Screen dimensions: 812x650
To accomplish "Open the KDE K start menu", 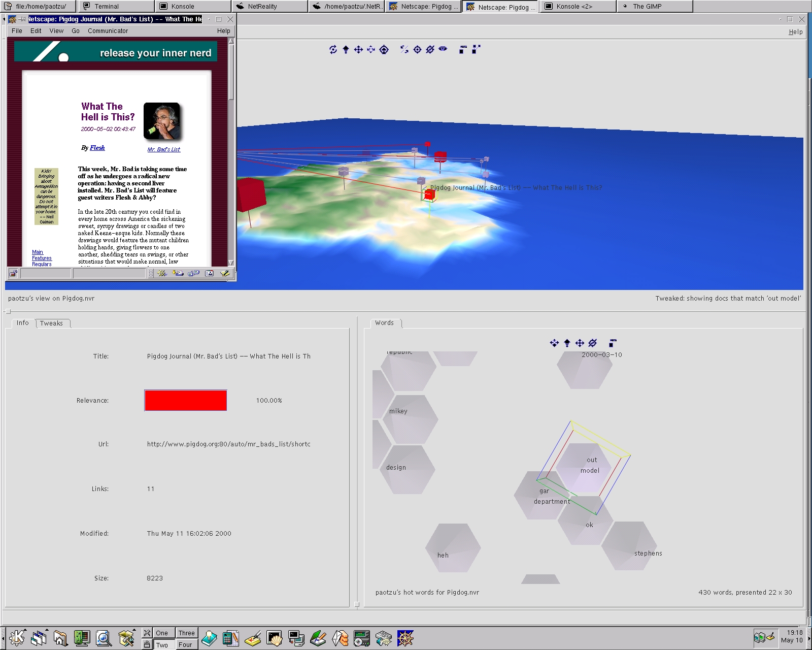I will (x=17, y=638).
